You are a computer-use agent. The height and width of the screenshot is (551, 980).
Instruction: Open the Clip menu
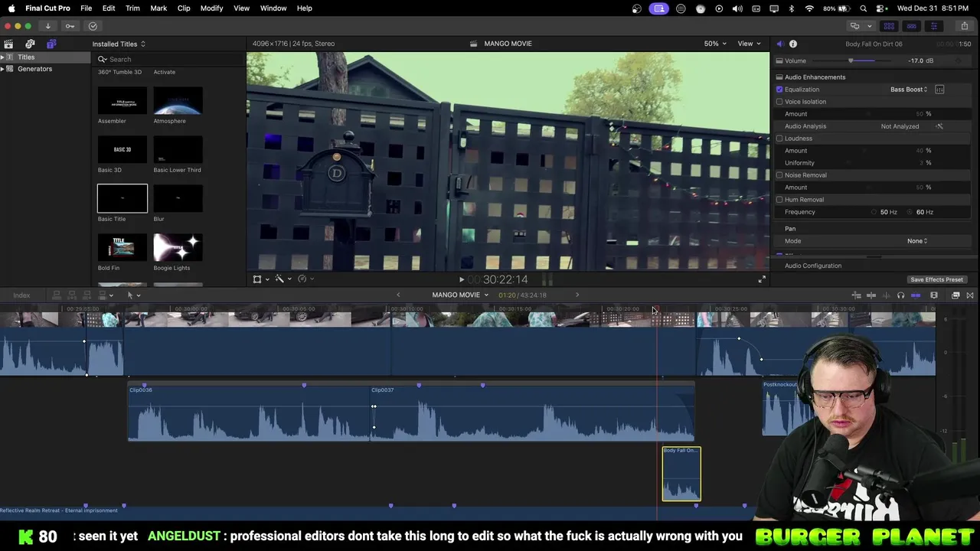click(x=184, y=8)
